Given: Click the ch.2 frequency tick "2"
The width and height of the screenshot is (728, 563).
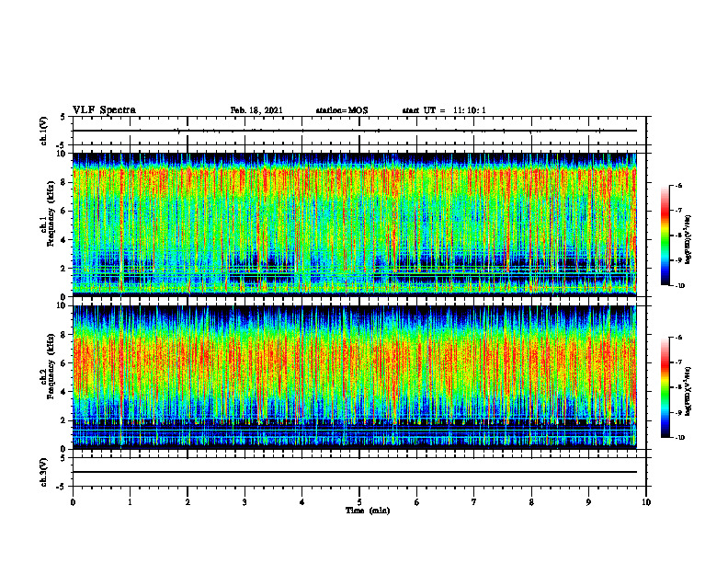Looking at the screenshot, I should pyautogui.click(x=64, y=420).
